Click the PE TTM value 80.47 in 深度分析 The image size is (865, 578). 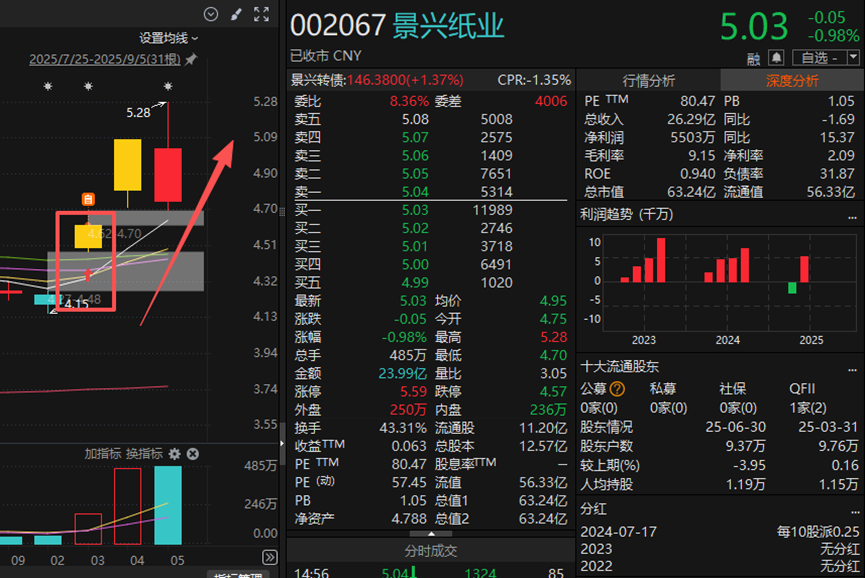(x=697, y=101)
